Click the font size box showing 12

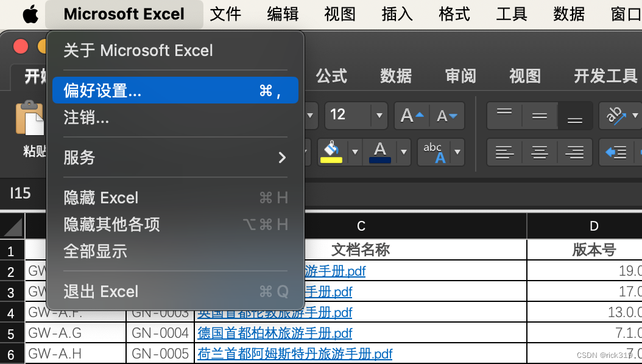pos(348,115)
